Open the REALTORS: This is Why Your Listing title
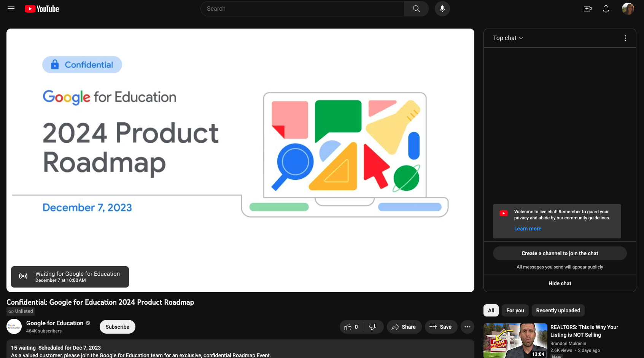 pyautogui.click(x=584, y=331)
